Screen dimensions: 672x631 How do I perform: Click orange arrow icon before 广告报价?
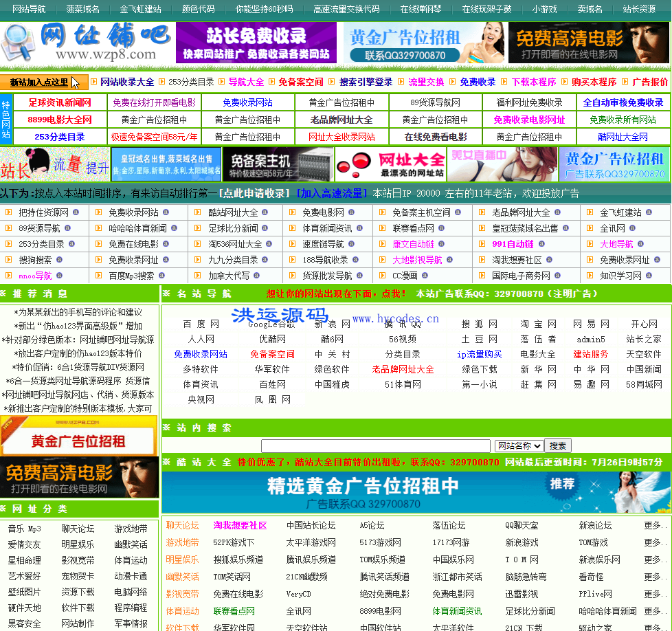click(625, 81)
